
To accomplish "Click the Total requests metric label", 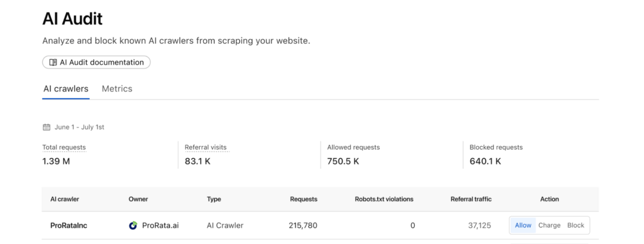I will point(64,148).
